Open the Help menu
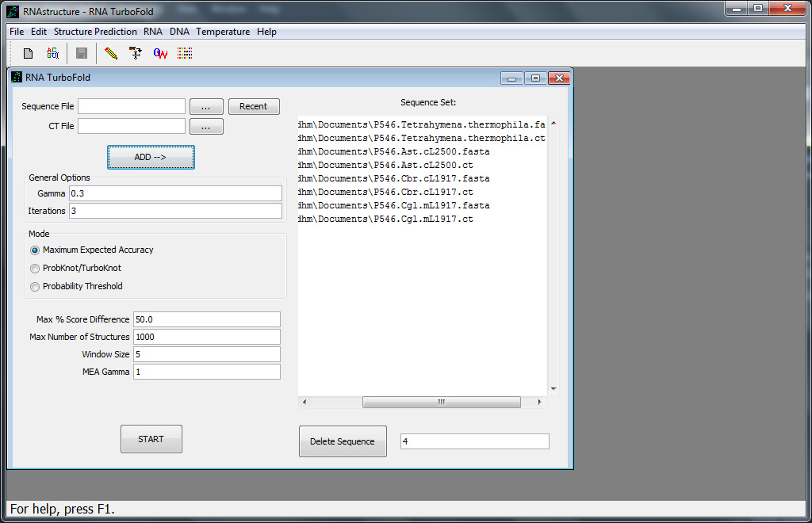 point(266,32)
